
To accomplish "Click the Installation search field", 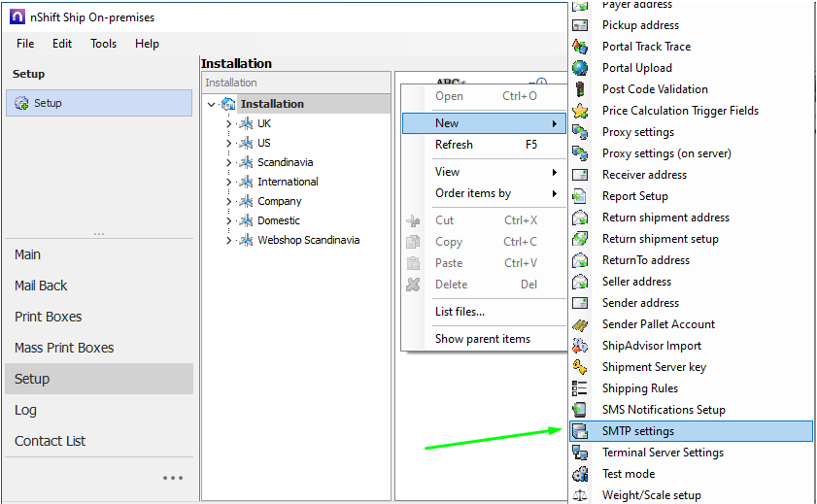I will pyautogui.click(x=296, y=83).
